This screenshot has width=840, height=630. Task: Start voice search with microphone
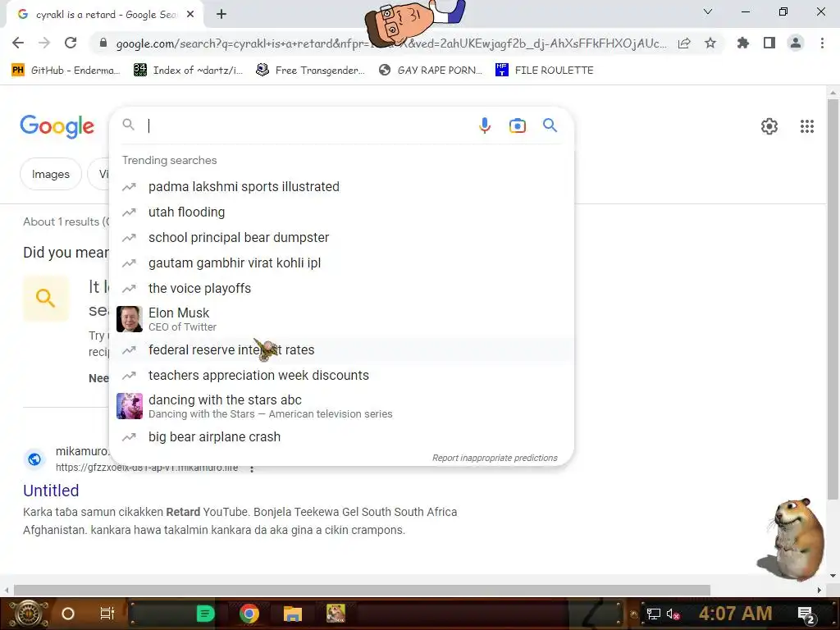click(485, 126)
